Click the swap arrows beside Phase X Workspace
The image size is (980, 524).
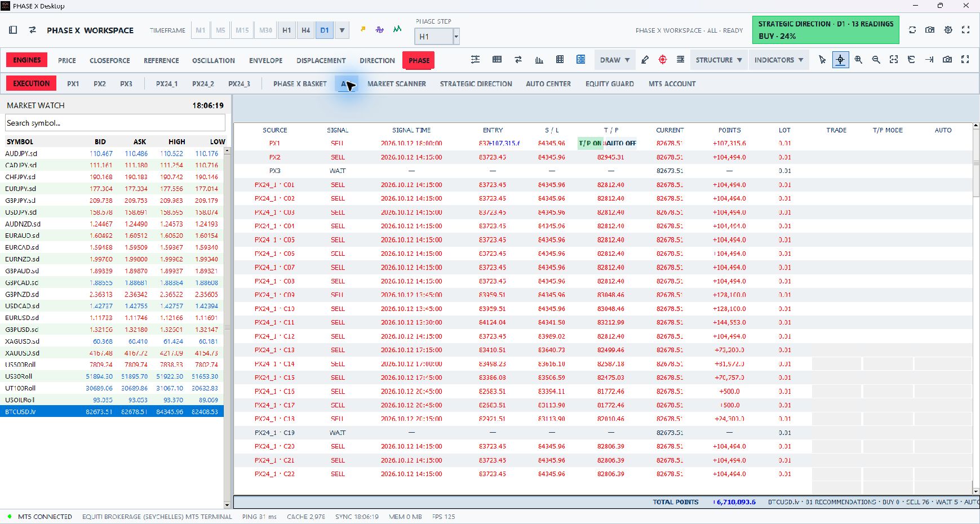pyautogui.click(x=33, y=30)
